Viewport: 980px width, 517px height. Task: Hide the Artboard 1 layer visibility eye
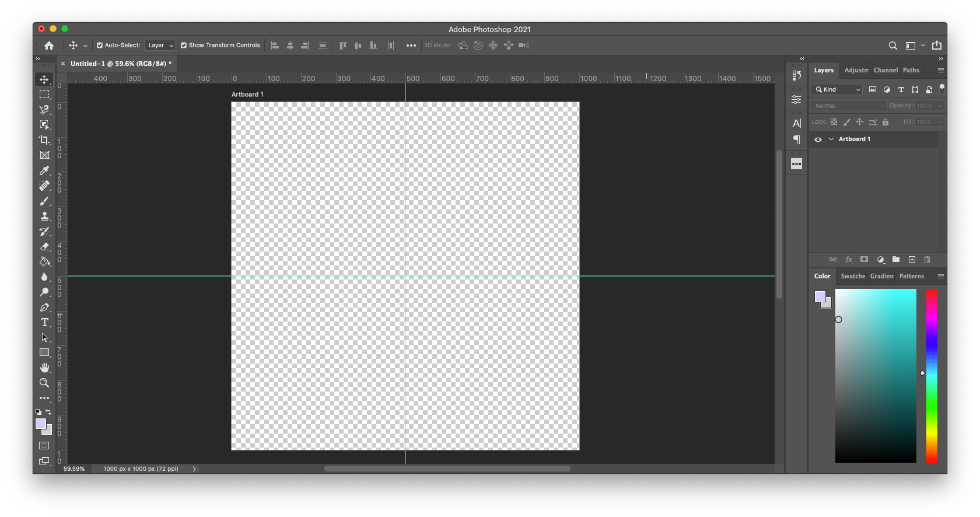point(818,139)
